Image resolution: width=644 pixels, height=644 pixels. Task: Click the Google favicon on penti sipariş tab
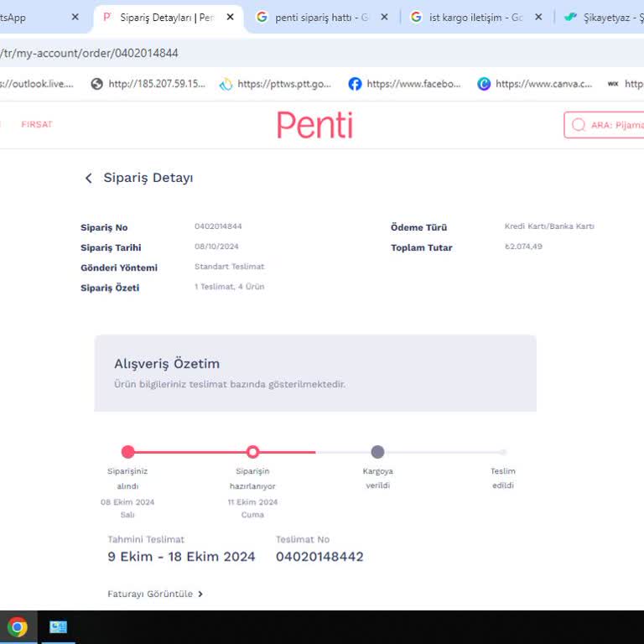pos(262,17)
